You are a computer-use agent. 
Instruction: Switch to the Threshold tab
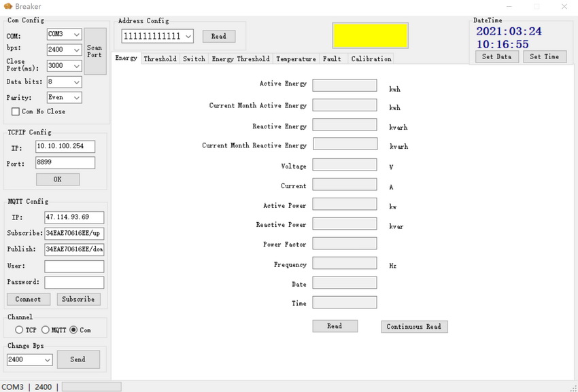(160, 59)
